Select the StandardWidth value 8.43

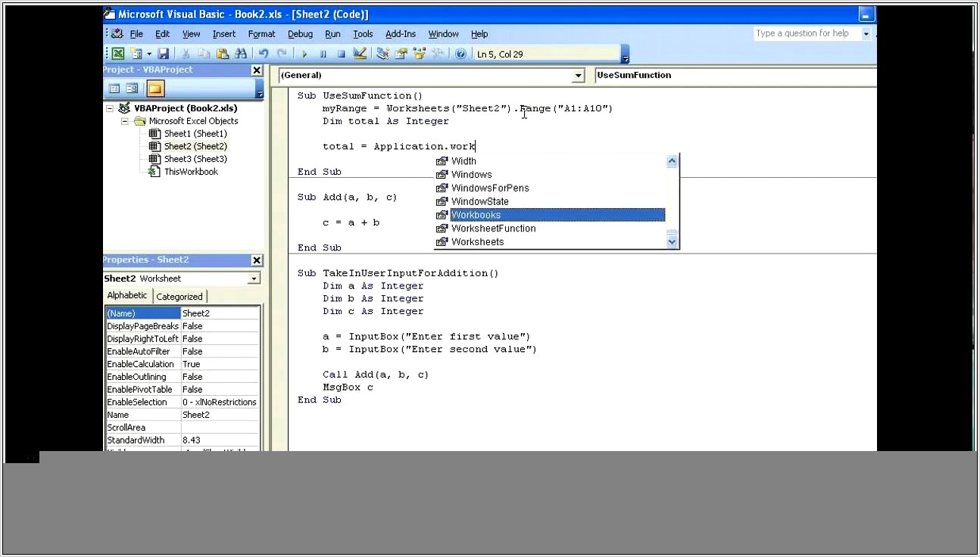tap(220, 440)
